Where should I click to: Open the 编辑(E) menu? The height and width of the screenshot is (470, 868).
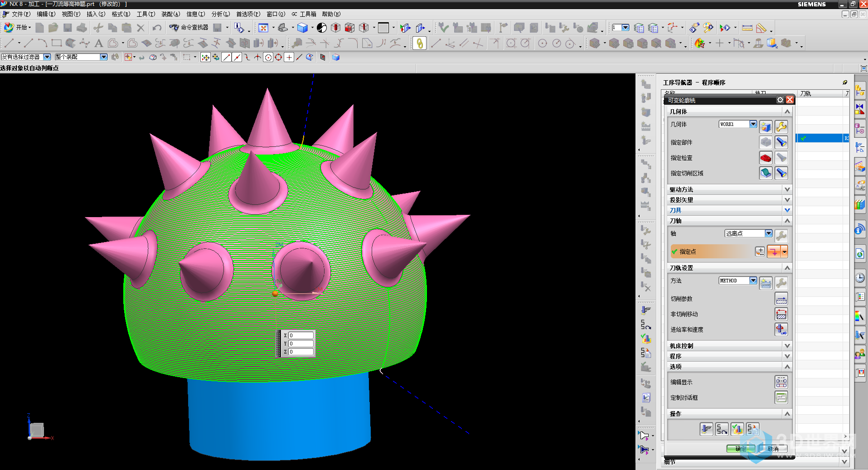(46, 14)
